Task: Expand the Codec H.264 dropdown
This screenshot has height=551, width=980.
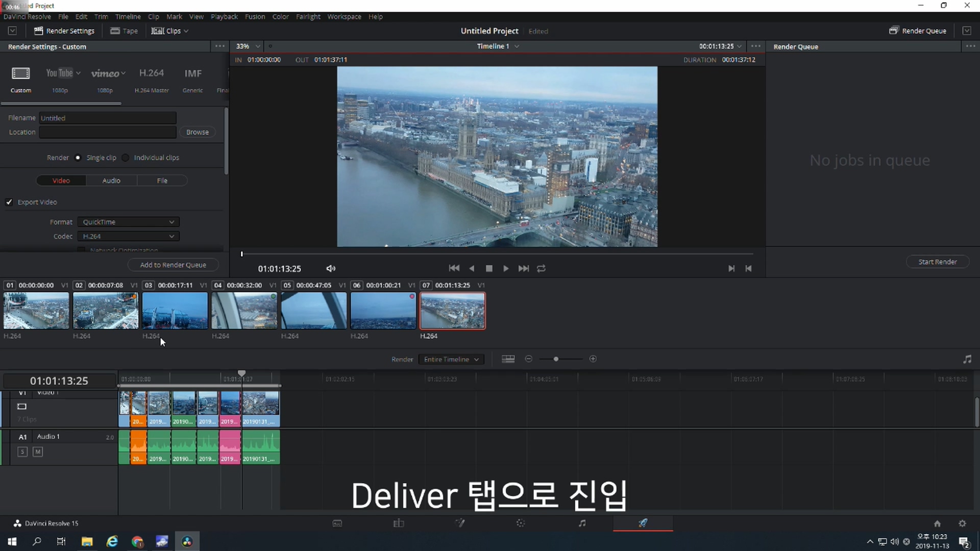Action: click(x=128, y=236)
